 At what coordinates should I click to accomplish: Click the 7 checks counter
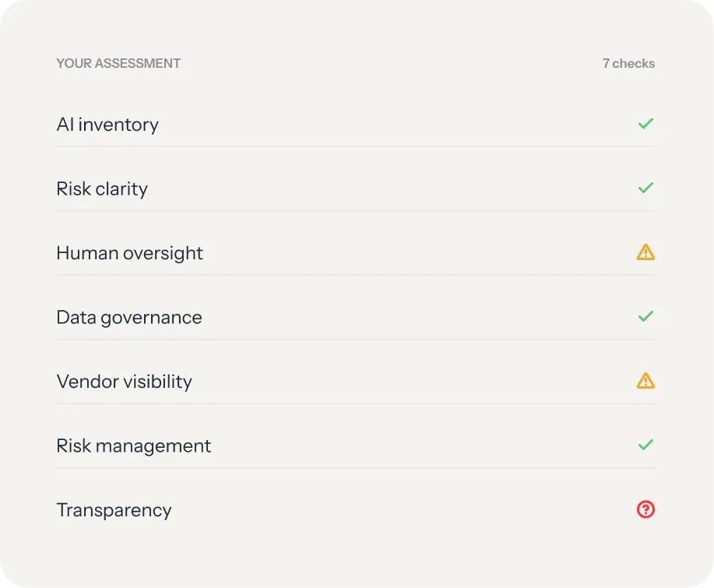tap(628, 63)
